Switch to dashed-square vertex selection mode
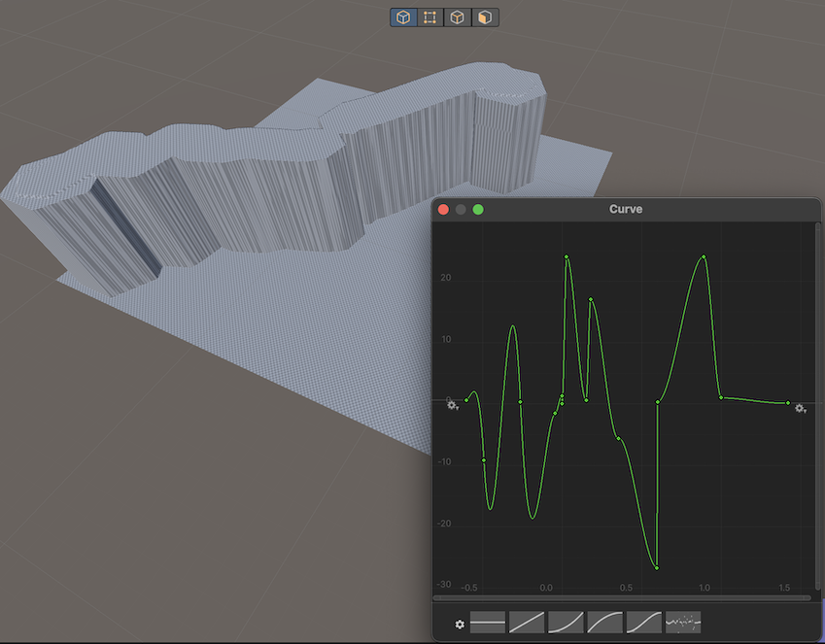Viewport: 825px width, 644px height. 430,17
